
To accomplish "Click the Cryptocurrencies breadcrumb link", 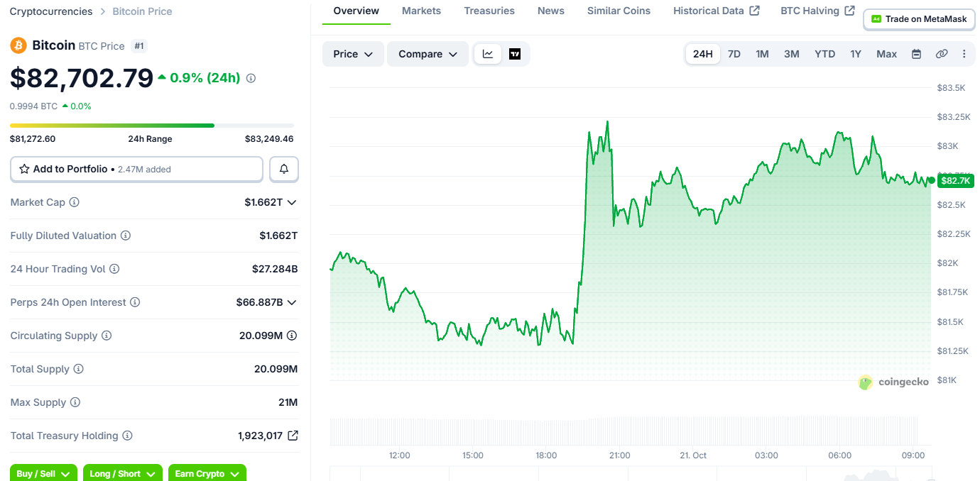I will pos(51,11).
